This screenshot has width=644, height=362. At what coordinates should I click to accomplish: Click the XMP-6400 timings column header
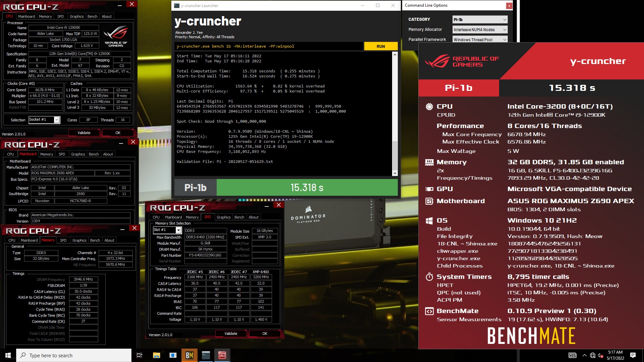click(261, 272)
